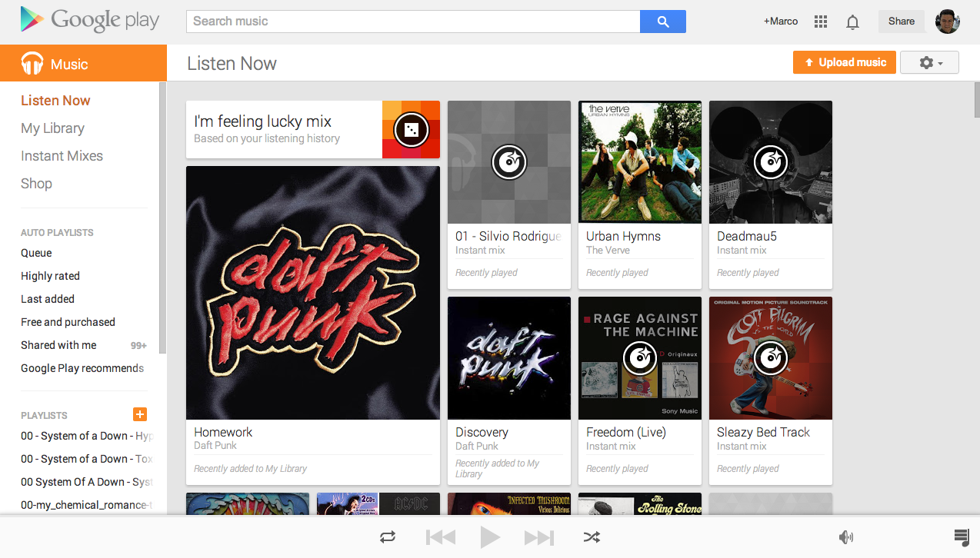Click the +Marco link
Viewport: 980px width, 558px height.
[781, 22]
